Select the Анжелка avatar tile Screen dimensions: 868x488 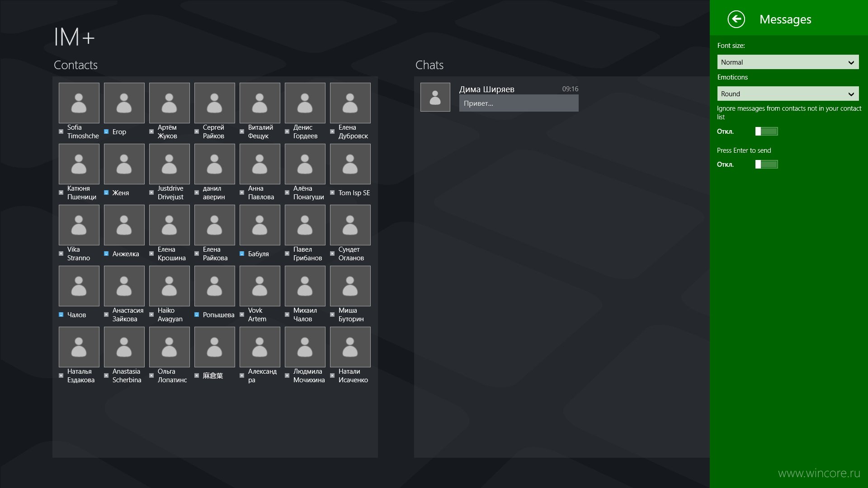(124, 225)
